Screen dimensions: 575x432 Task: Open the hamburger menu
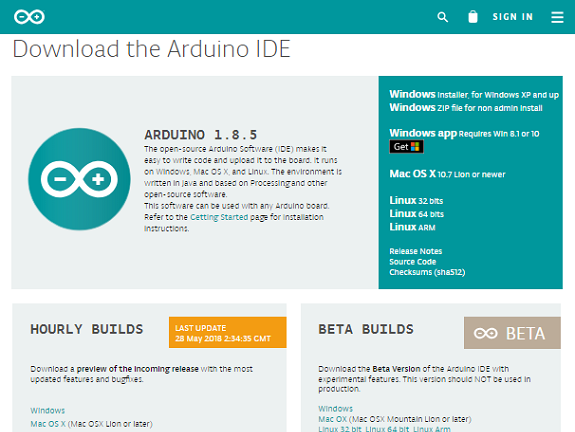(557, 17)
